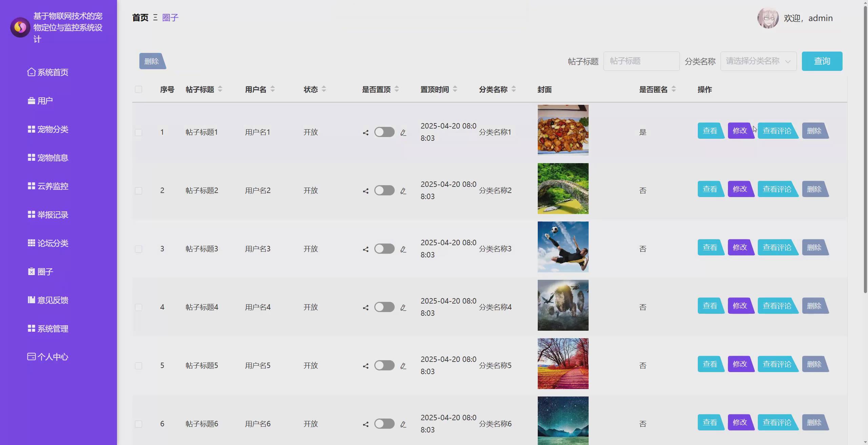Image resolution: width=868 pixels, height=445 pixels.
Task: Click pencil edit icon in row 2
Action: [x=403, y=191]
